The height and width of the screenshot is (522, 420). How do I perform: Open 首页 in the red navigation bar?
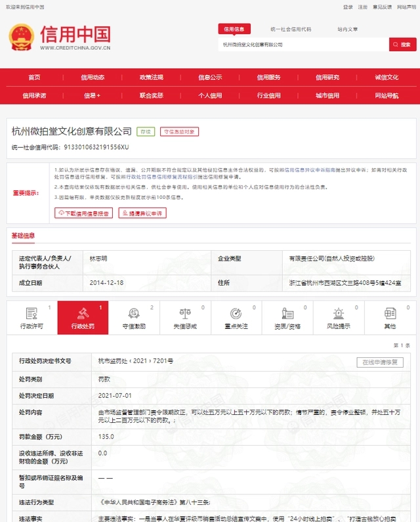[34, 77]
